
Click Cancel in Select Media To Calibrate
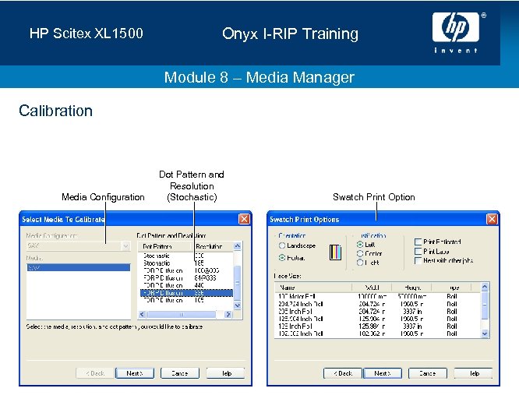(180, 373)
